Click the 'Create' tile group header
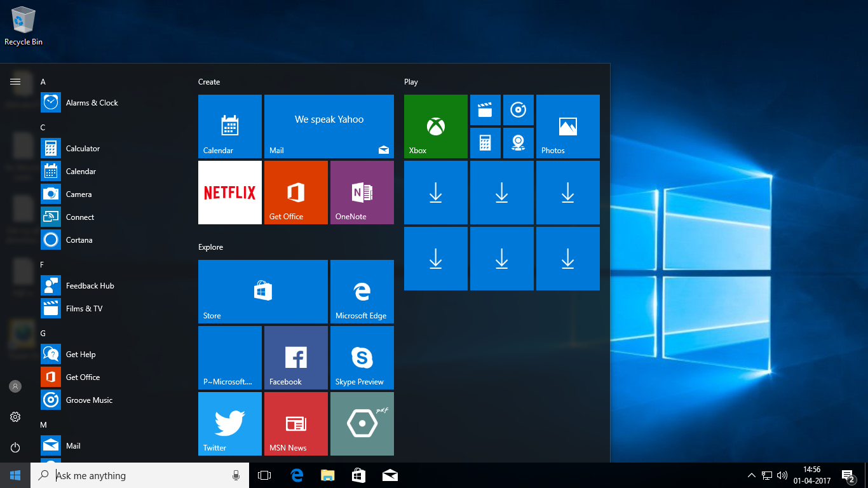 point(209,82)
